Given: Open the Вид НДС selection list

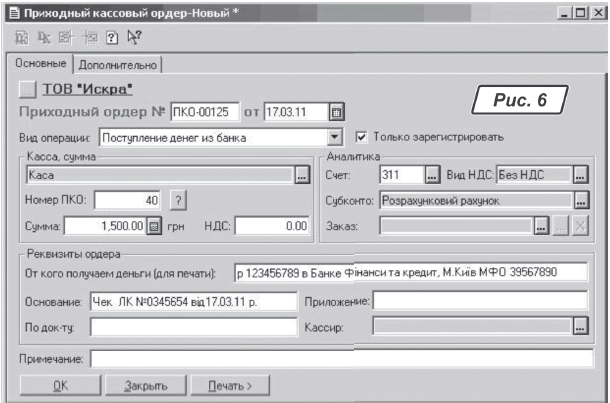Looking at the screenshot, I should pos(581,175).
